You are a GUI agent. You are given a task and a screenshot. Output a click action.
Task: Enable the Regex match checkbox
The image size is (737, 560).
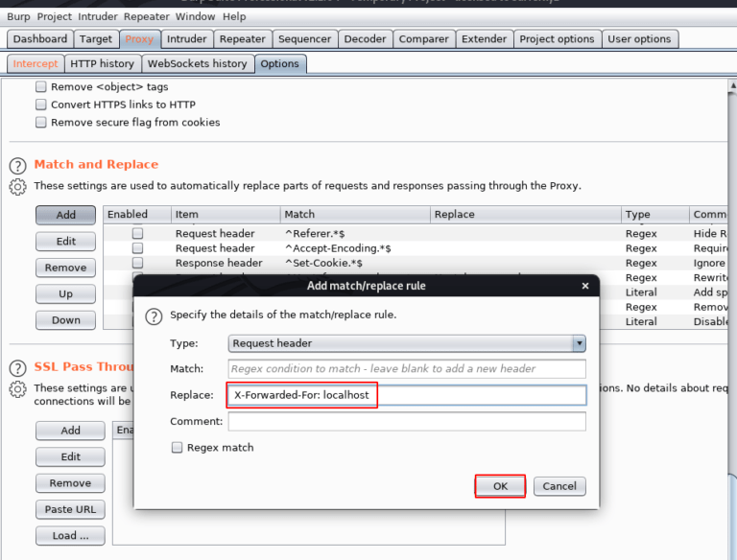click(x=178, y=448)
